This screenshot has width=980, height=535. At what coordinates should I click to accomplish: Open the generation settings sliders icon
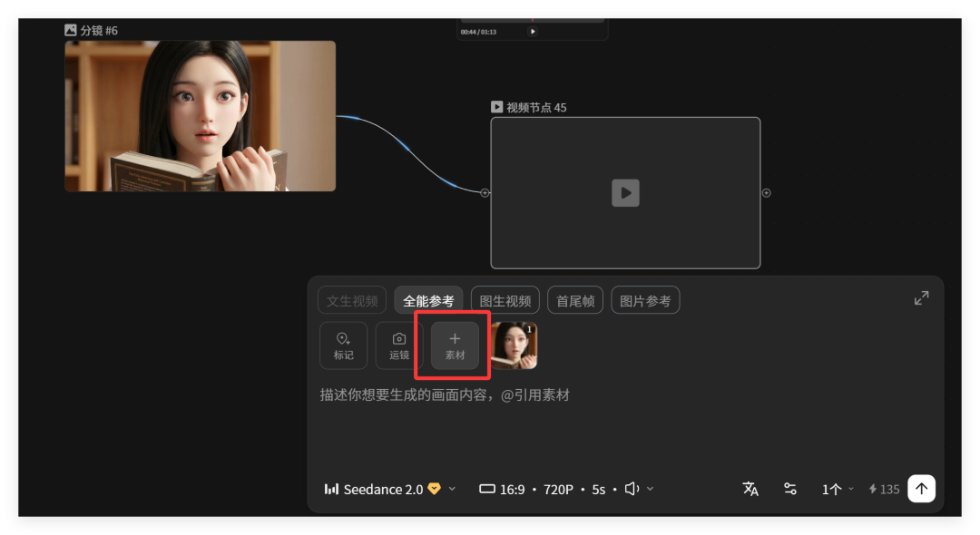(x=789, y=489)
